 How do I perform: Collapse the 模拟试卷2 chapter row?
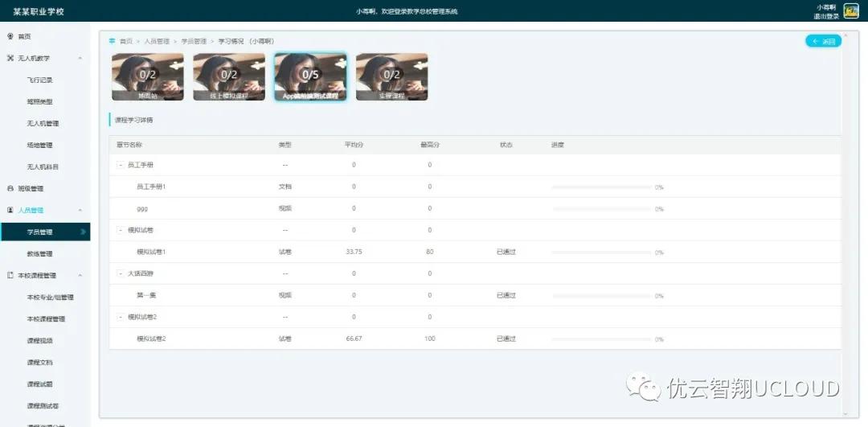pyautogui.click(x=121, y=317)
